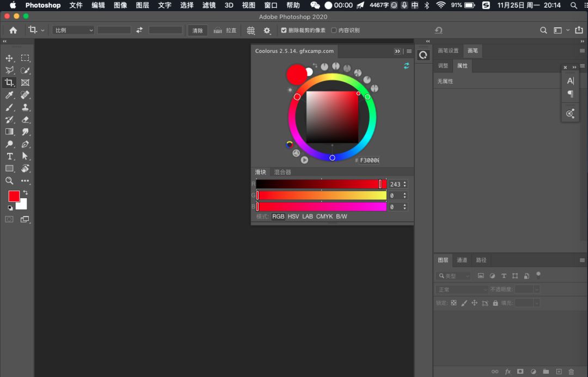
Task: Switch Coolorus to HSV mode
Action: pos(293,217)
